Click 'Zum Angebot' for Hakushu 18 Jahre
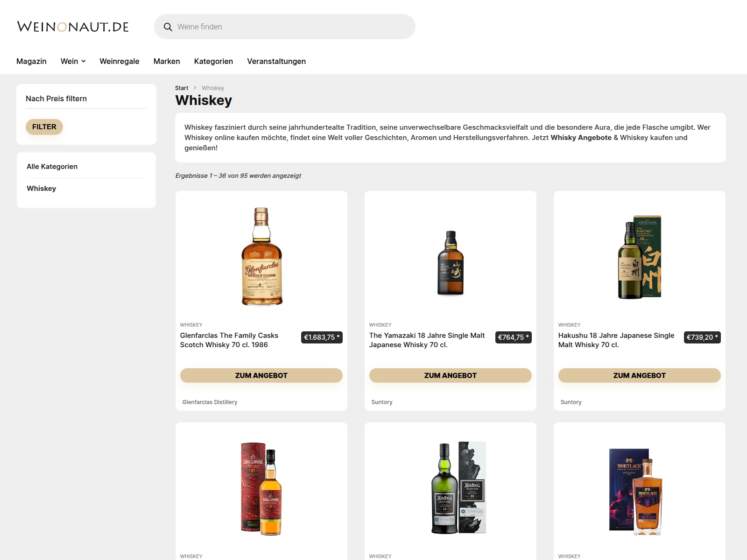The height and width of the screenshot is (560, 747). (640, 376)
